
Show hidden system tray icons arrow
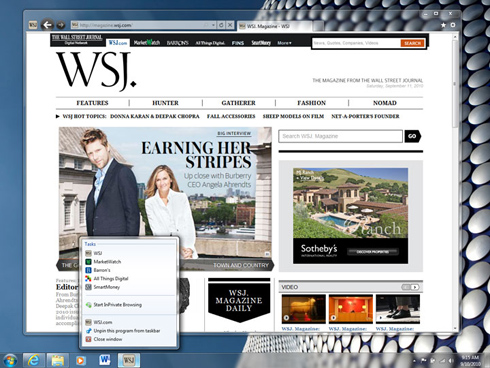(x=415, y=360)
